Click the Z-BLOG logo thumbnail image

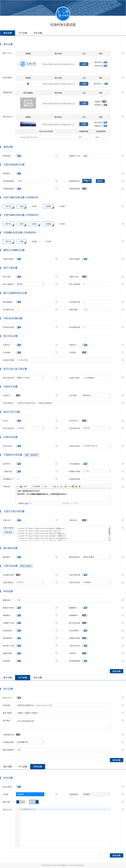[28, 64]
